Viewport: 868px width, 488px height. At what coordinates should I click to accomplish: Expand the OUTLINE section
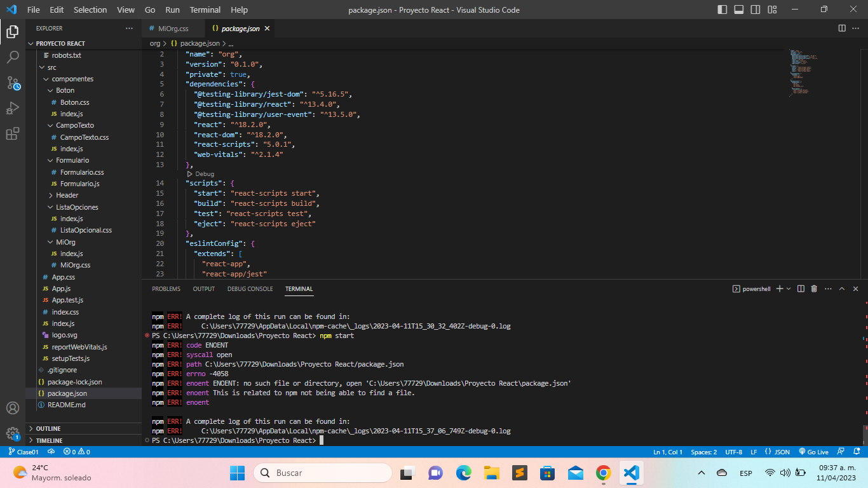pyautogui.click(x=48, y=429)
